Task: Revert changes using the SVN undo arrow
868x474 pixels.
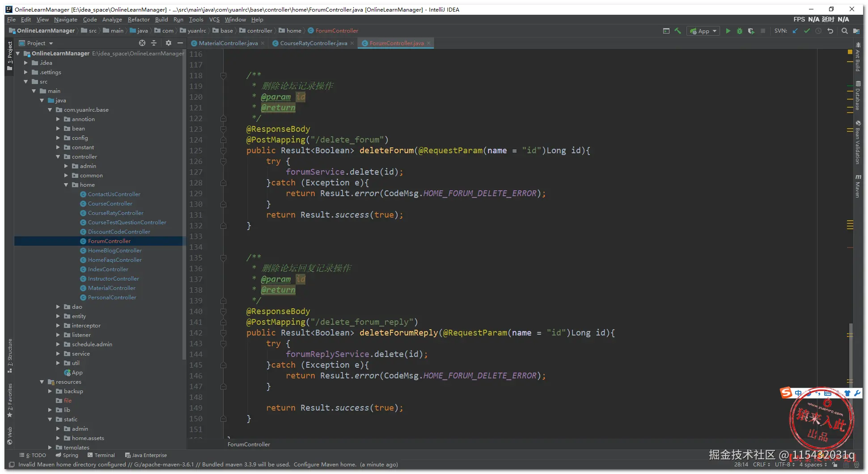Action: (830, 31)
